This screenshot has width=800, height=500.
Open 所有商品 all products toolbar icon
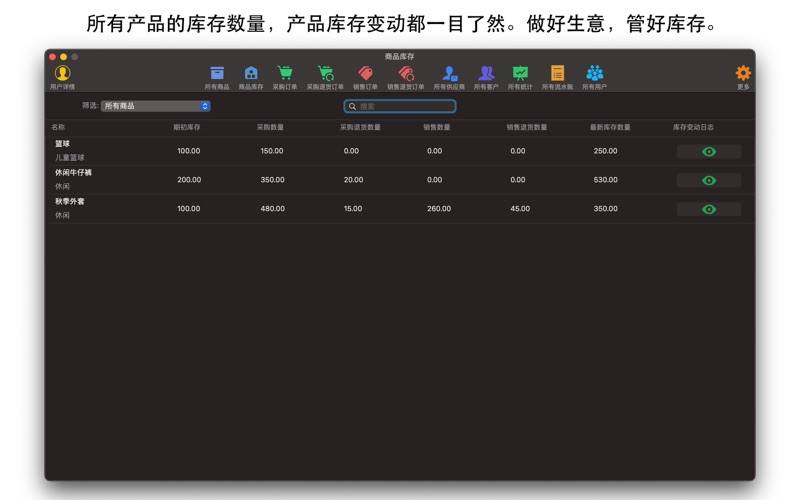[217, 73]
